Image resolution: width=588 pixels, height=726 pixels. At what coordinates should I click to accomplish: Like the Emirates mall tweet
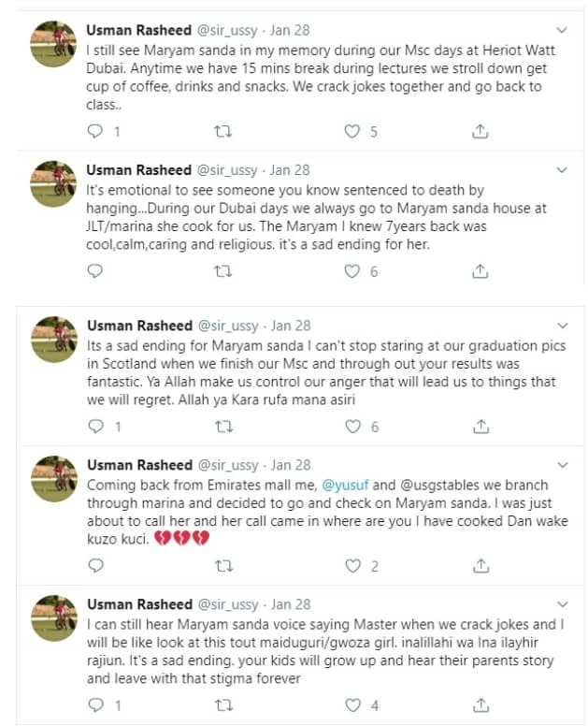(352, 566)
